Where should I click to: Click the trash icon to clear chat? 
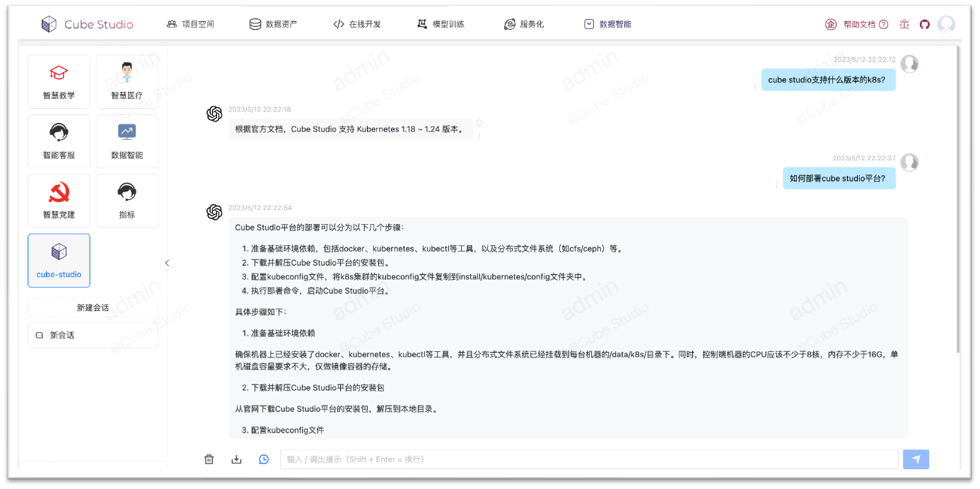click(x=209, y=459)
